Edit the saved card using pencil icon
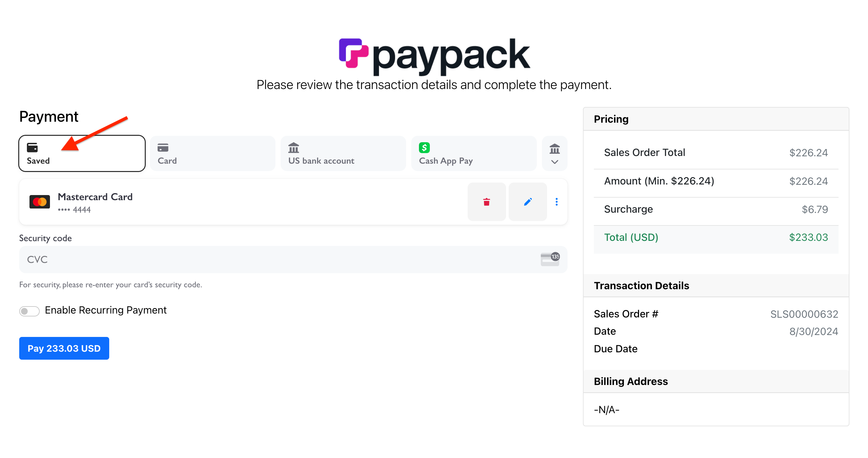The width and height of the screenshot is (868, 458). pyautogui.click(x=527, y=201)
